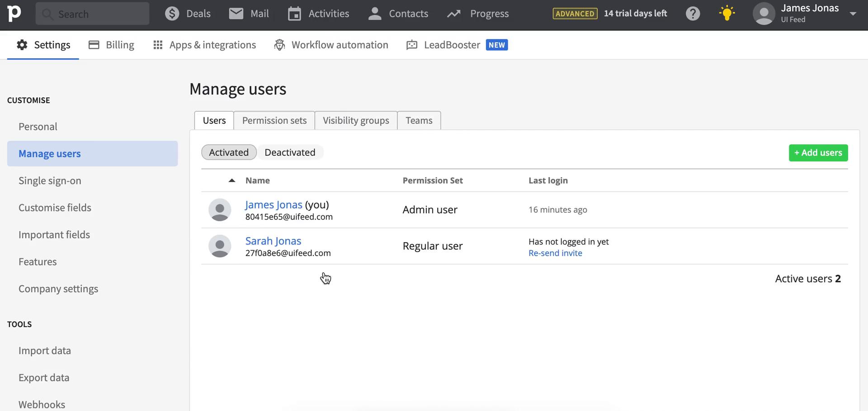Open Customise fields in sidebar
Image resolution: width=868 pixels, height=411 pixels.
tap(55, 208)
